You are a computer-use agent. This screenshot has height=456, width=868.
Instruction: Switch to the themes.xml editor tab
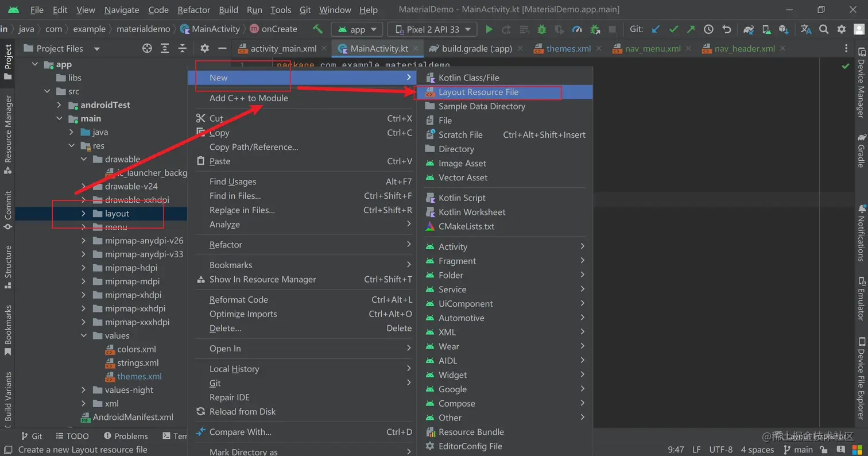pos(568,49)
